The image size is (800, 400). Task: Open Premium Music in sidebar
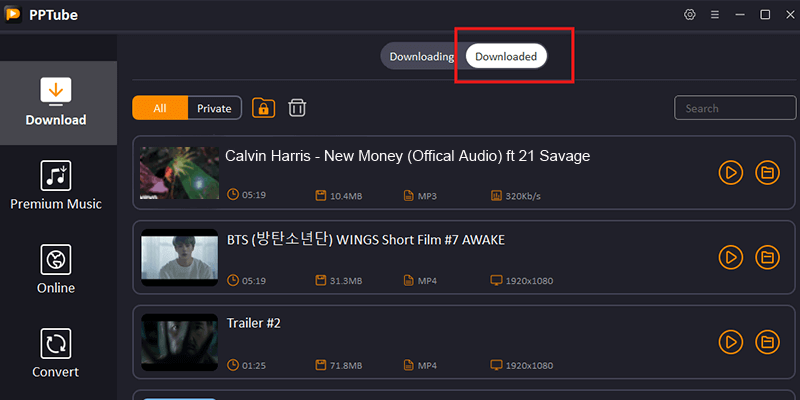[x=56, y=185]
